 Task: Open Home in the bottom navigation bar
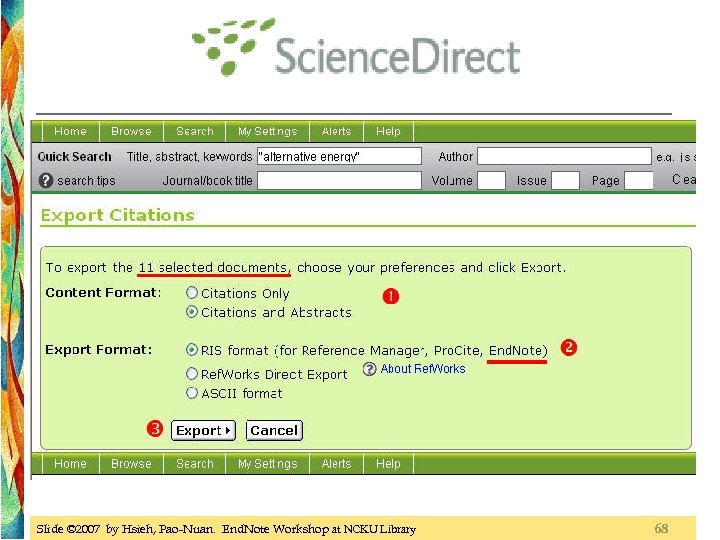70,463
